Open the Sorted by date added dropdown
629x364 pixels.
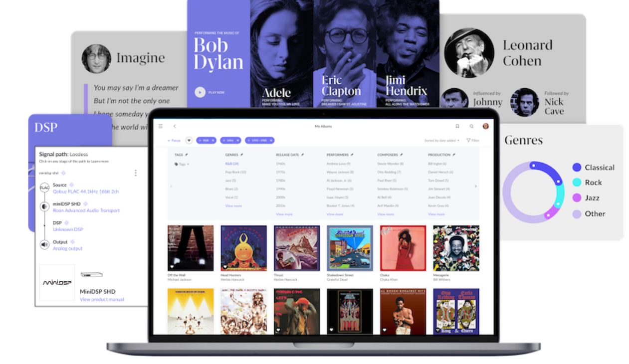442,141
